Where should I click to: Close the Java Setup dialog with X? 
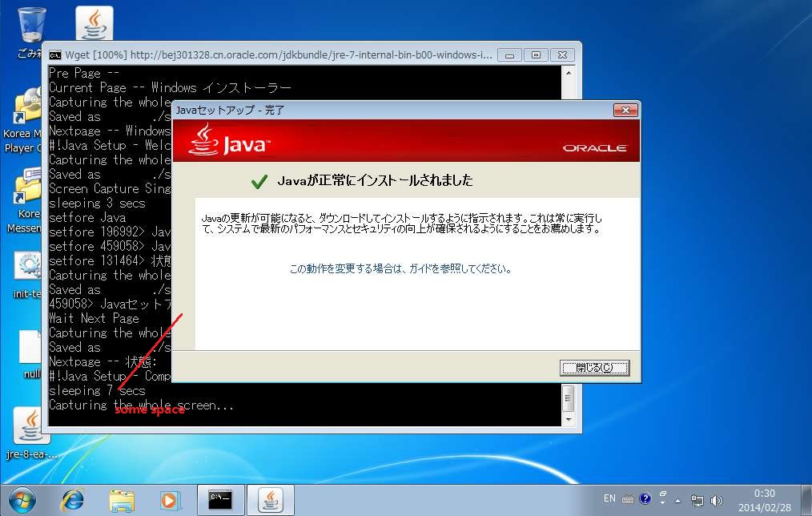(x=625, y=110)
